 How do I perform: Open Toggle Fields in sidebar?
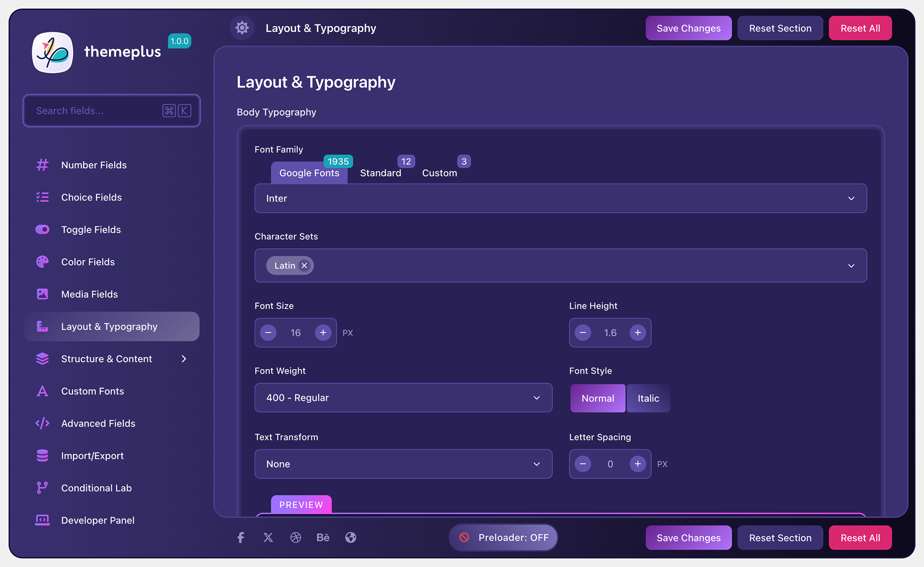click(111, 230)
